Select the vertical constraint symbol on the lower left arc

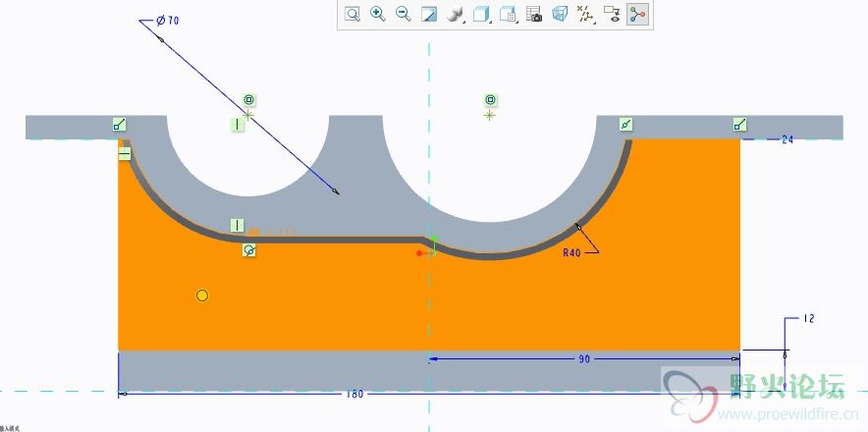[237, 226]
